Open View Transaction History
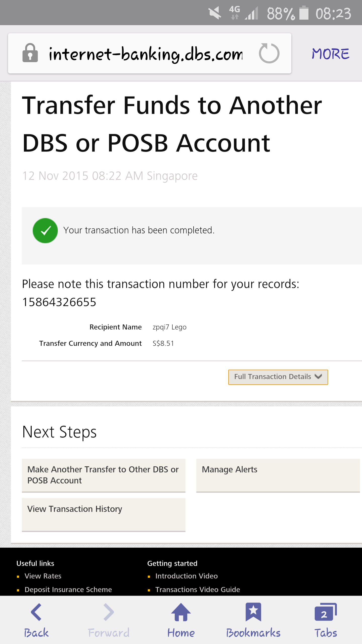Image resolution: width=362 pixels, height=644 pixels. 104,515
